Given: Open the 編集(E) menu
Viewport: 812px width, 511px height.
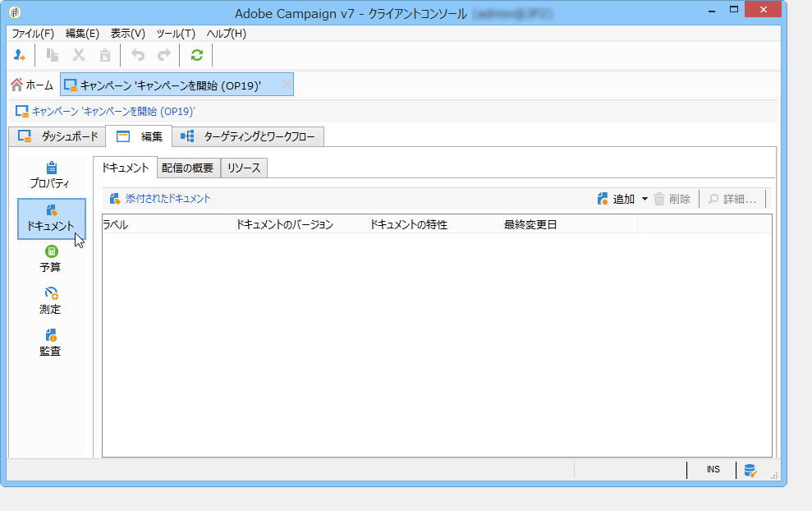Looking at the screenshot, I should (x=82, y=34).
